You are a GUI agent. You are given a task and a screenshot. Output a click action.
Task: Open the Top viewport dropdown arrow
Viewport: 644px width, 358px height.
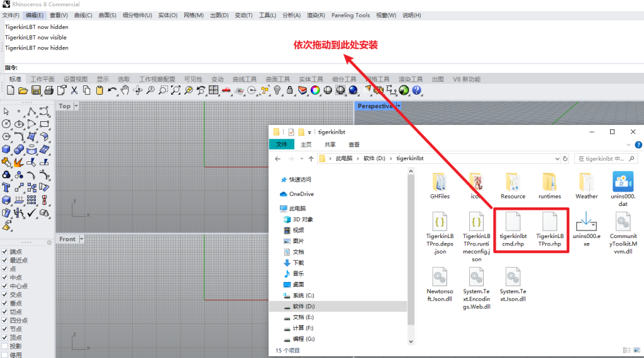click(76, 106)
